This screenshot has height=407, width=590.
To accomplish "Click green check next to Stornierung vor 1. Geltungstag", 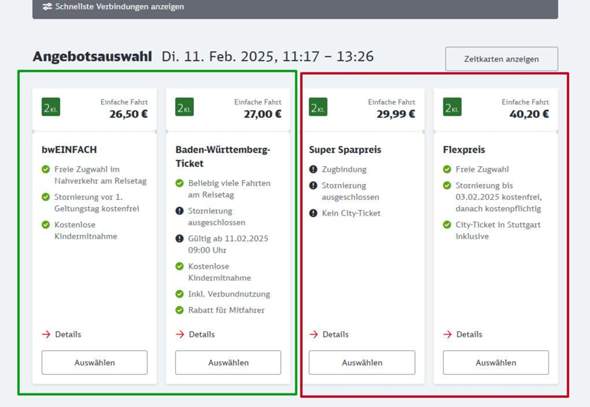I will pyautogui.click(x=46, y=197).
